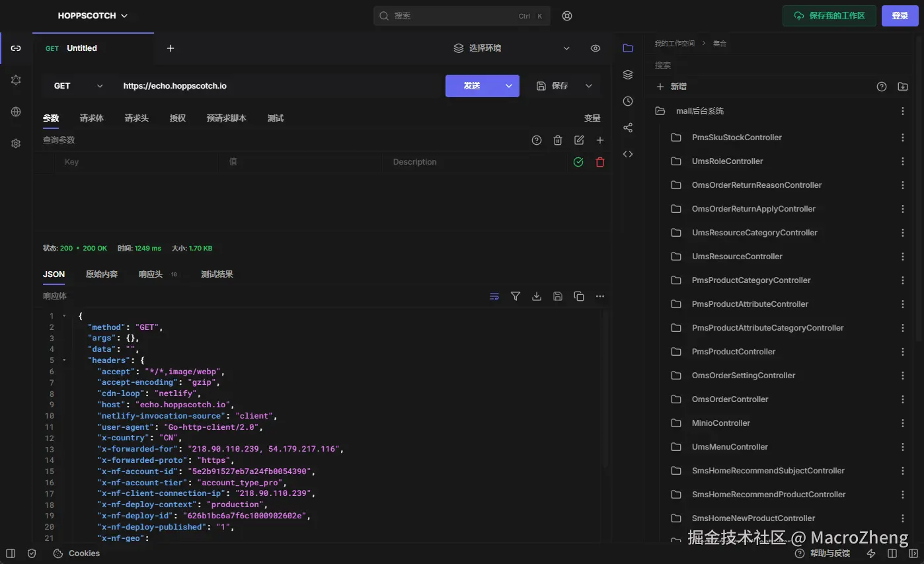Toggle horizontal layout icon in footer

(892, 553)
